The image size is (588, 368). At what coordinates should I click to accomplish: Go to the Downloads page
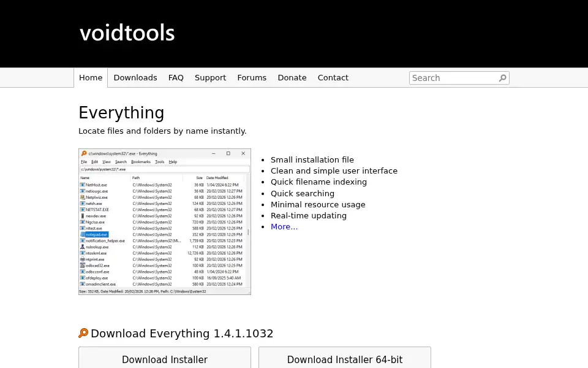click(135, 78)
